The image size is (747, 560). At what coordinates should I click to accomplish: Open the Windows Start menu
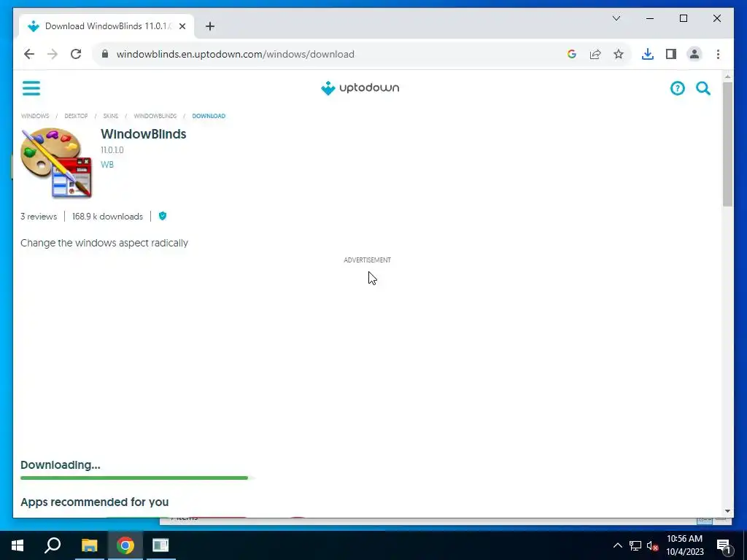[18, 545]
